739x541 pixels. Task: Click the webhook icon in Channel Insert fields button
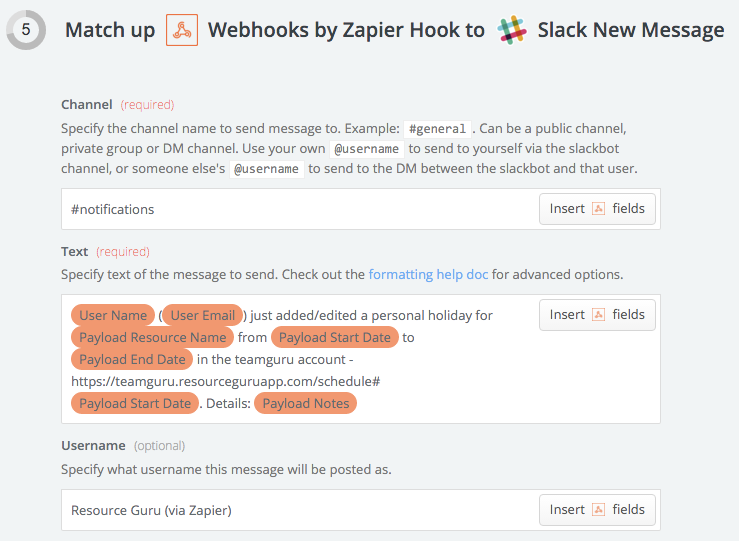(598, 209)
